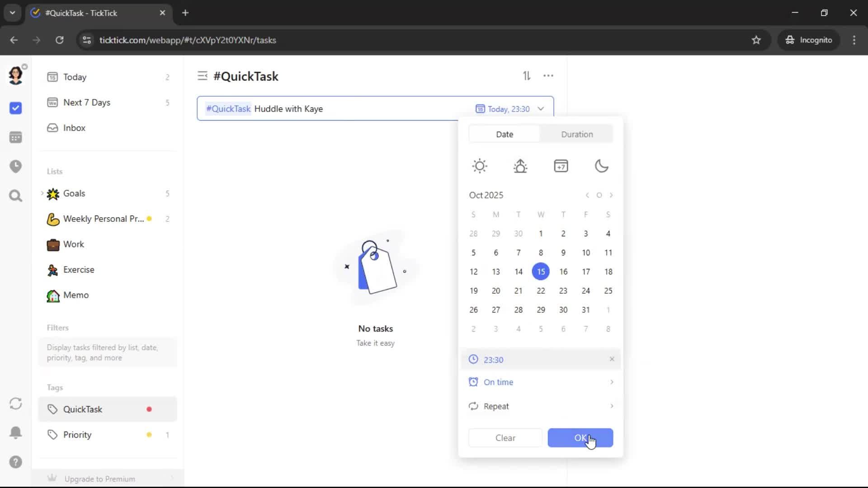The height and width of the screenshot is (488, 868).
Task: Clear the 23:30 time with x
Action: click(612, 359)
